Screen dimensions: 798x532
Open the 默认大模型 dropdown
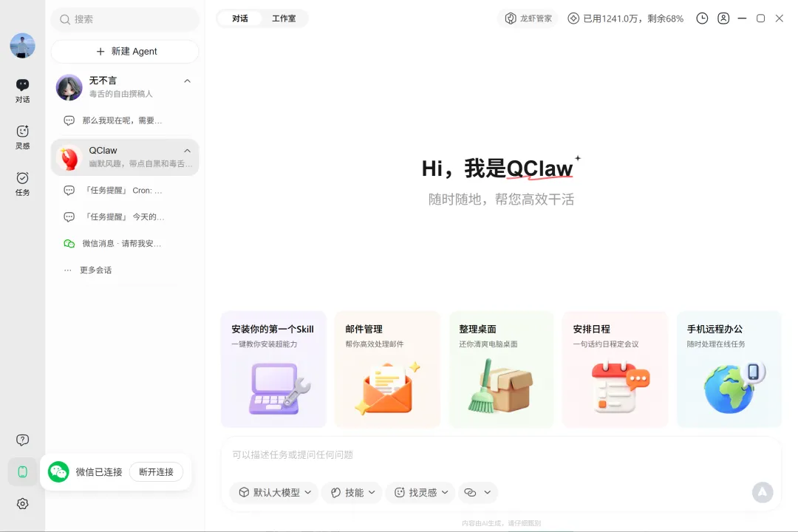click(x=274, y=492)
